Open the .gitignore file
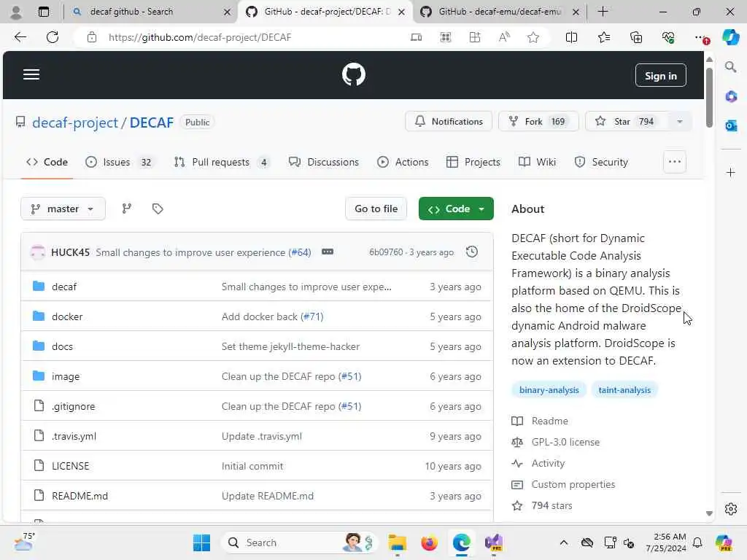747x560 pixels. pyautogui.click(x=74, y=407)
